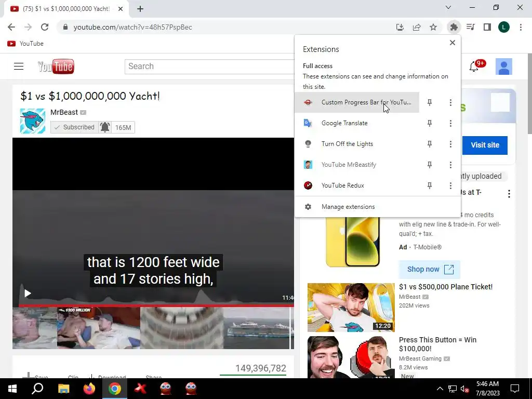Open Google Translate extension
Viewport: 532px width, 399px height.
coord(357,123)
